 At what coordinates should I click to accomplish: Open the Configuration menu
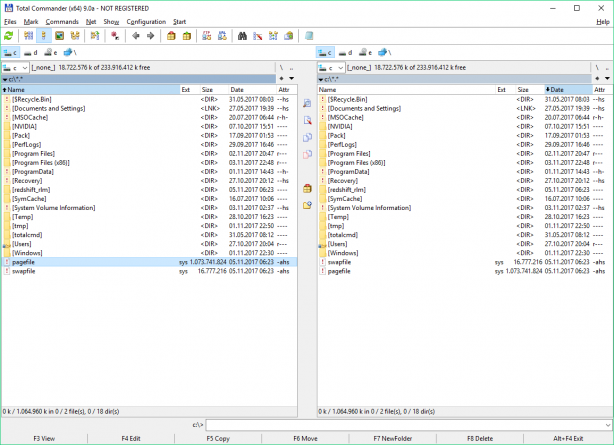pos(146,22)
